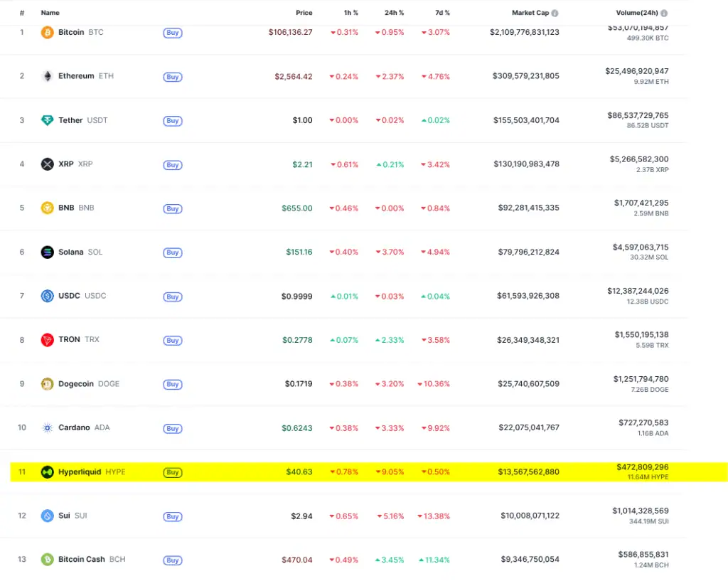Viewport: 728px width, 581px height.
Task: Click Bitcoin Cash's 7d change 11.34%
Action: (x=434, y=560)
